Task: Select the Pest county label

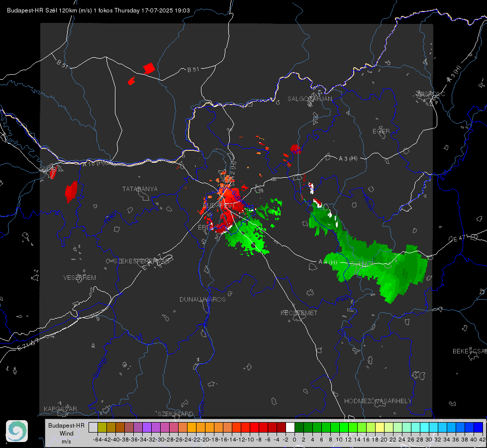Action: (x=342, y=300)
